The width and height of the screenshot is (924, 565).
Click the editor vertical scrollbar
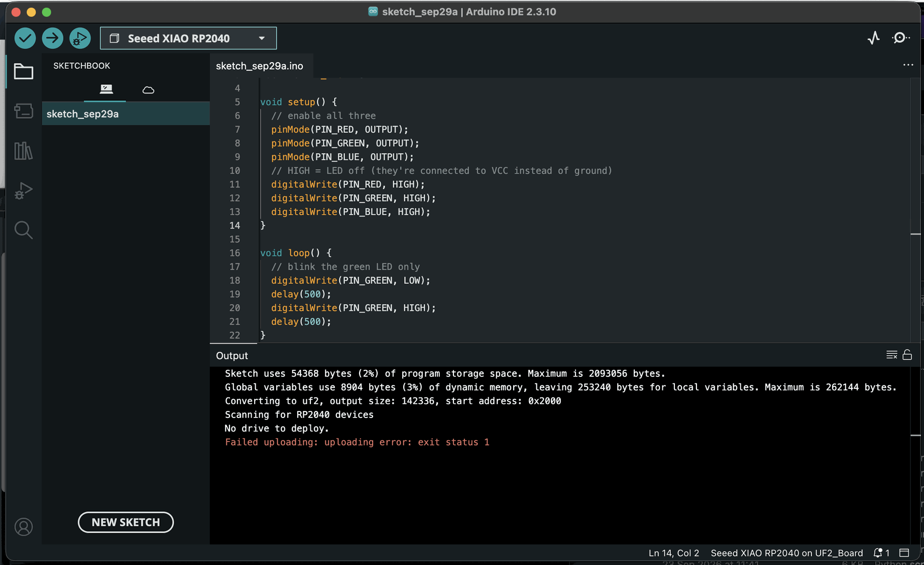pos(915,211)
